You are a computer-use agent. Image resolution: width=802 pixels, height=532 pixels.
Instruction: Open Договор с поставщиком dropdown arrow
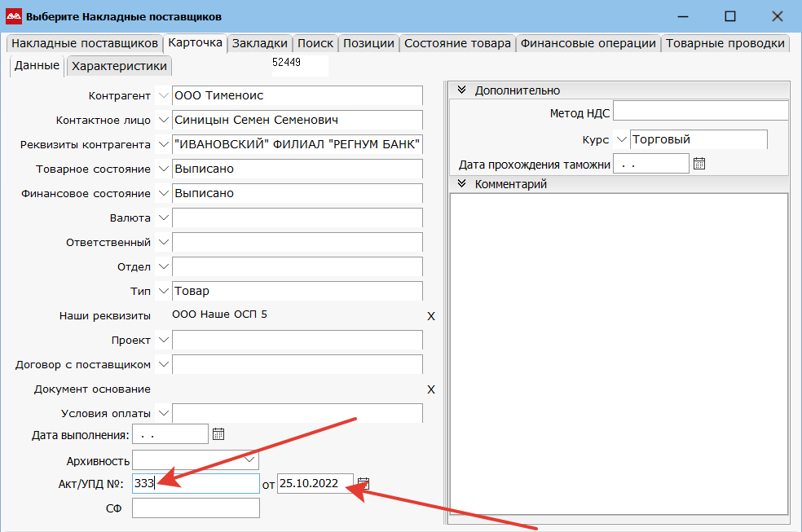(x=163, y=364)
